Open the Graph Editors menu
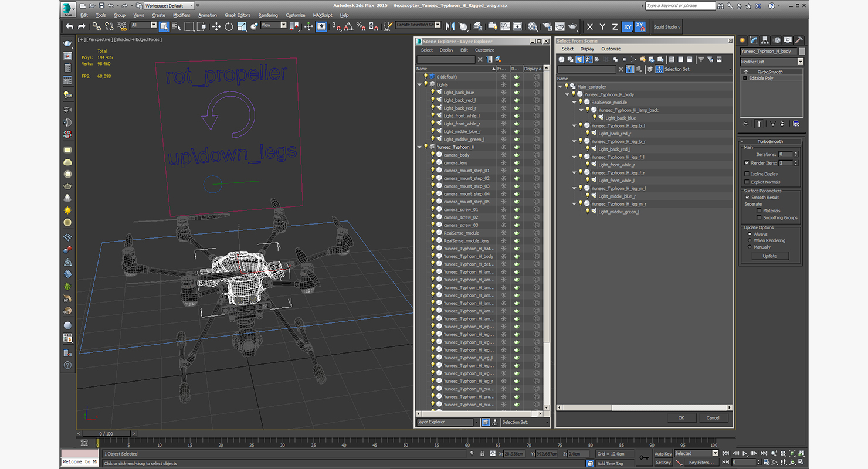 [238, 15]
